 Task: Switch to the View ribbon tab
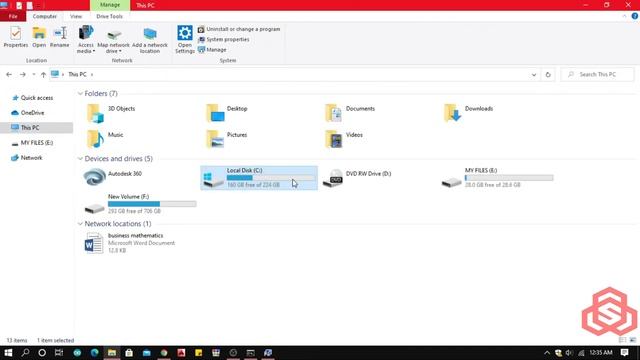click(76, 16)
